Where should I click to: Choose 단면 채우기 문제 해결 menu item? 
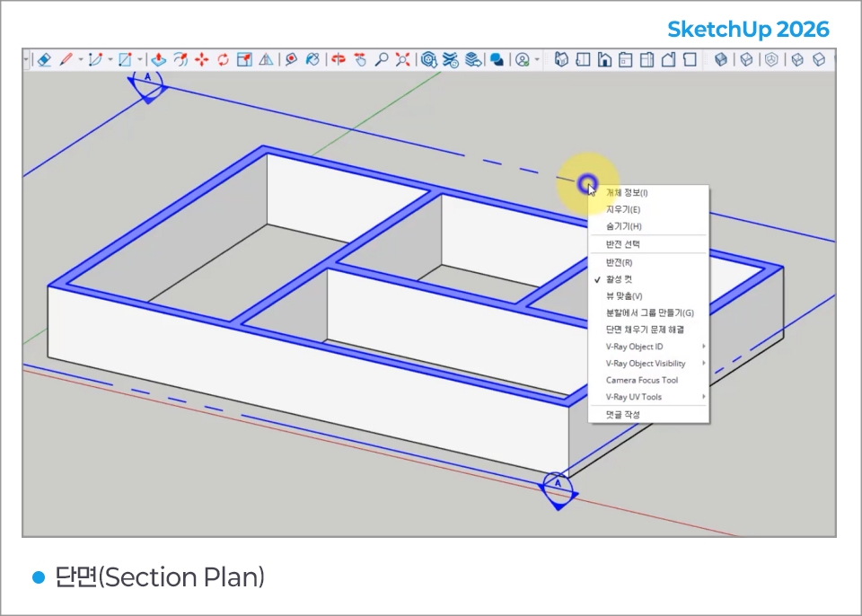click(x=648, y=330)
